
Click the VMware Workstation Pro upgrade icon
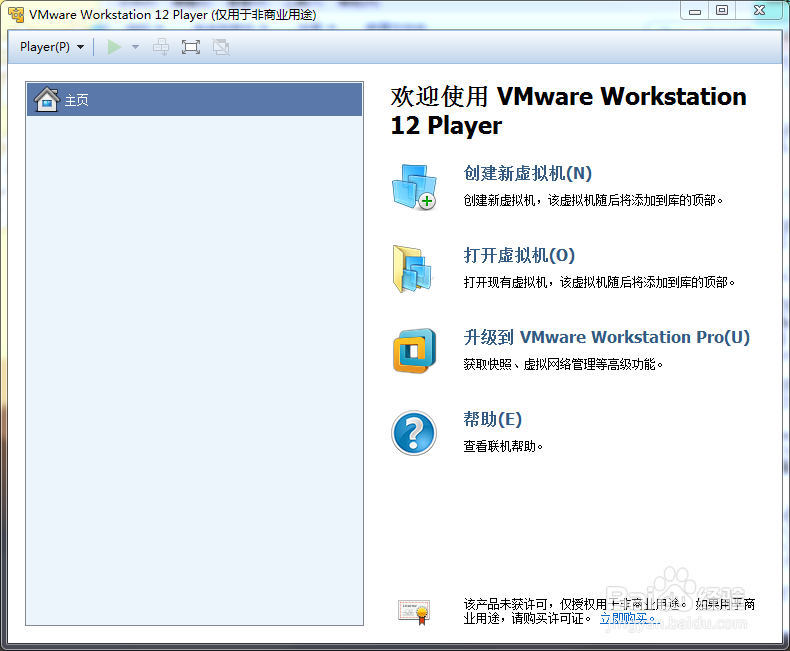coord(414,351)
